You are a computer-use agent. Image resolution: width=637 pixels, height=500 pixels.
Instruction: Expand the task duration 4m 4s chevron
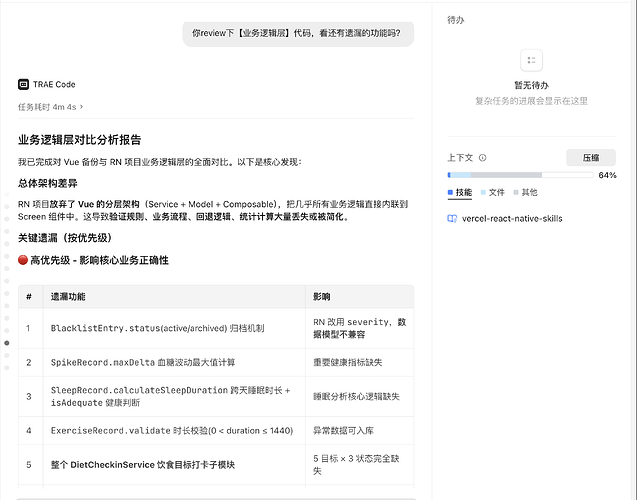(81, 107)
